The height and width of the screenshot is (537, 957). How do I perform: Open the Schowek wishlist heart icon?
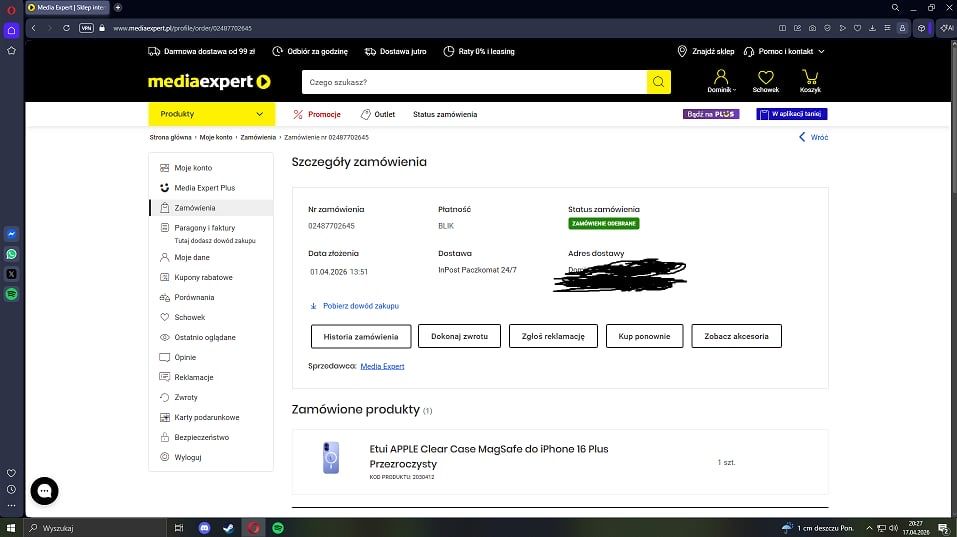pos(765,81)
